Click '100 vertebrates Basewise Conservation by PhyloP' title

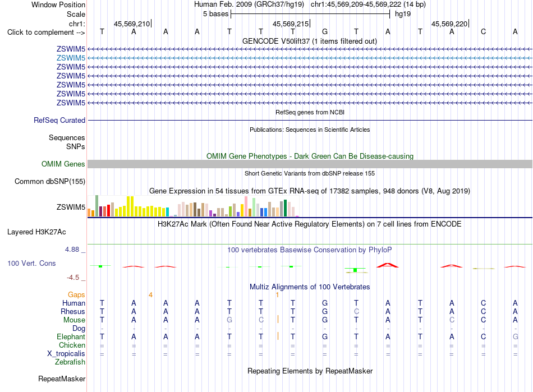click(x=310, y=250)
